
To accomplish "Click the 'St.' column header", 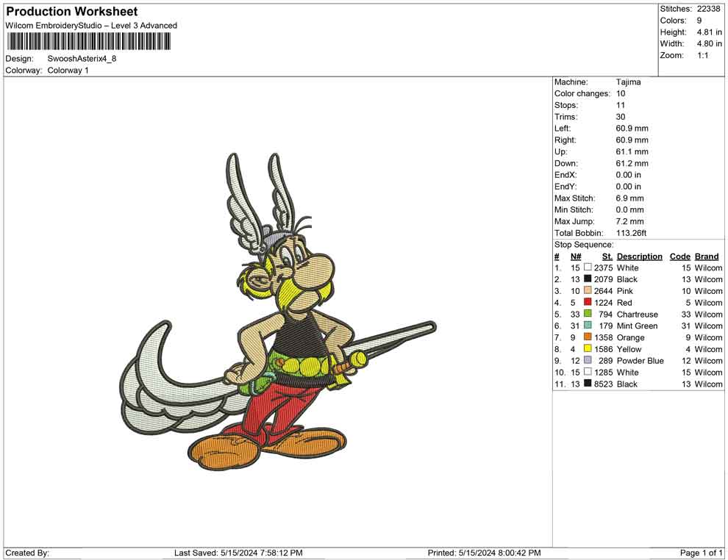I will (607, 256).
